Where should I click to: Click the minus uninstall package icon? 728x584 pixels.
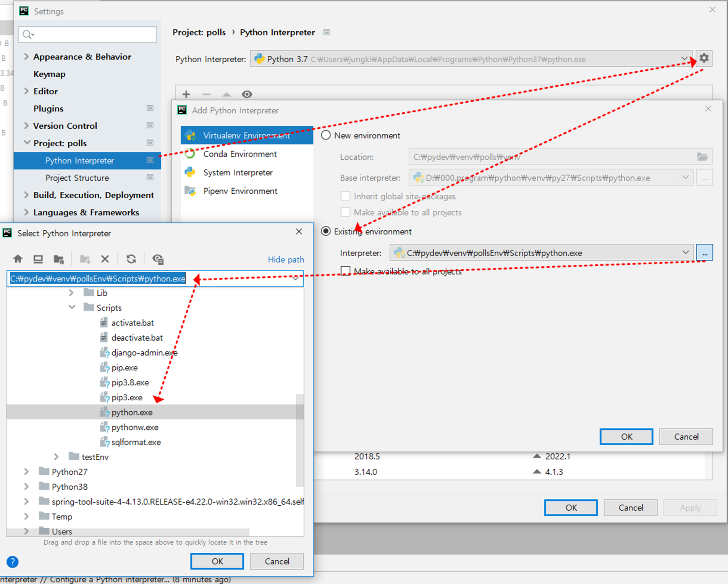click(x=206, y=94)
